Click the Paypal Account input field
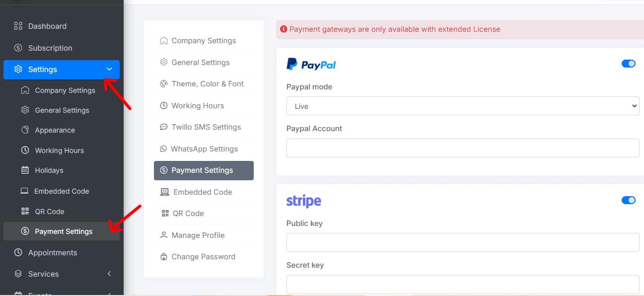The image size is (644, 296). point(462,148)
